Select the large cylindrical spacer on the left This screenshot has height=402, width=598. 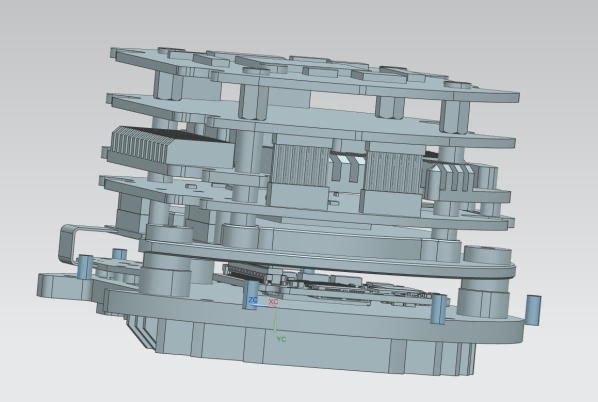tap(166, 275)
